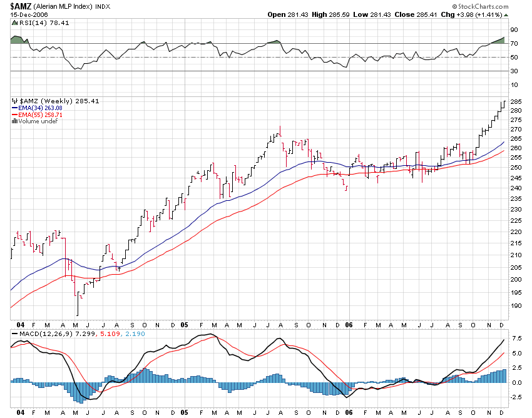Click the INDX exchange label
Screen dimensions: 532x418
pyautogui.click(x=103, y=7)
